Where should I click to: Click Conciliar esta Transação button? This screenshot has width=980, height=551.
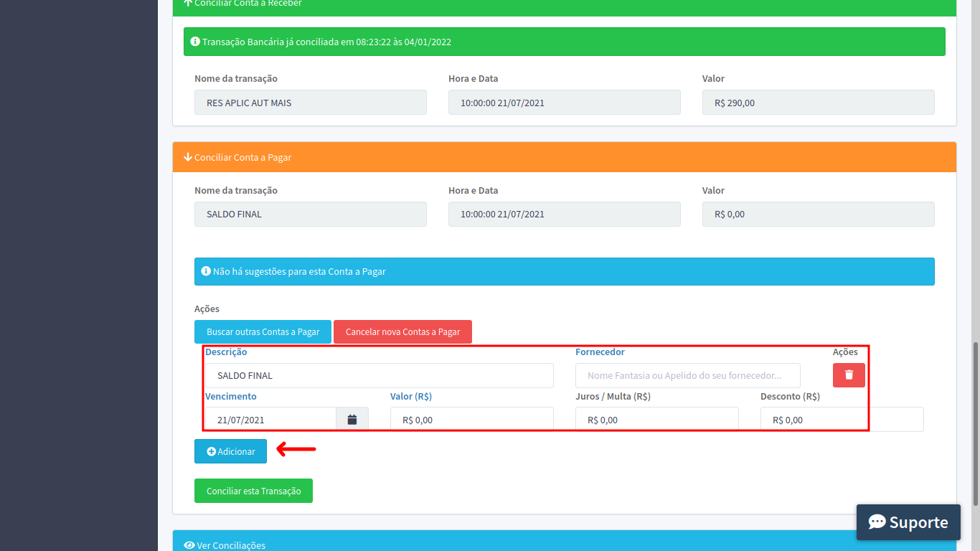coord(253,491)
